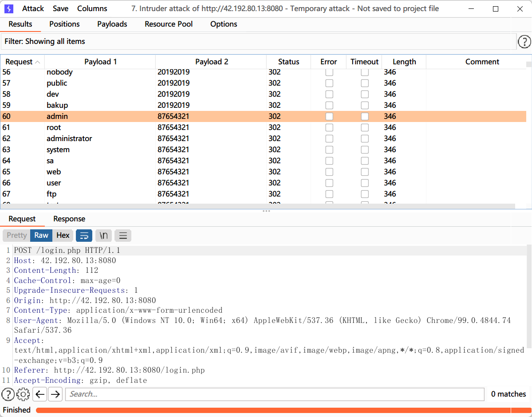Select the 'web' payload row
532x417 pixels.
[x=263, y=172]
